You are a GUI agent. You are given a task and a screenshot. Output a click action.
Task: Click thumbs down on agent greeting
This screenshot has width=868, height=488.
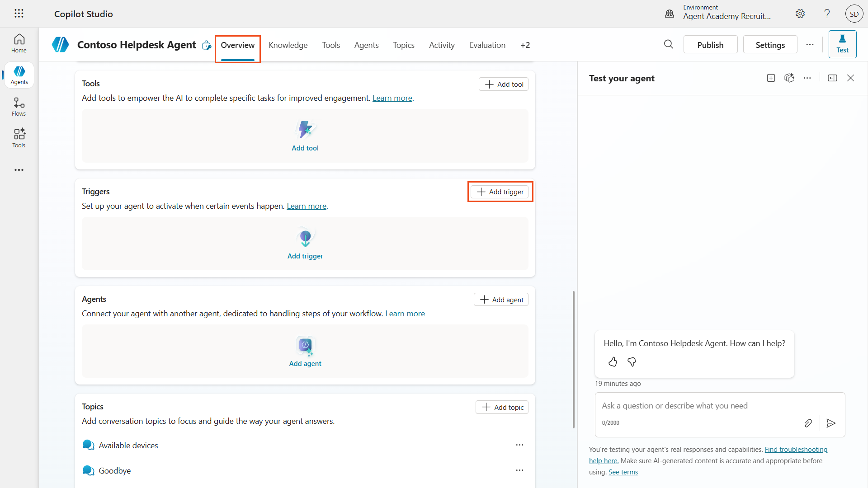coord(632,362)
